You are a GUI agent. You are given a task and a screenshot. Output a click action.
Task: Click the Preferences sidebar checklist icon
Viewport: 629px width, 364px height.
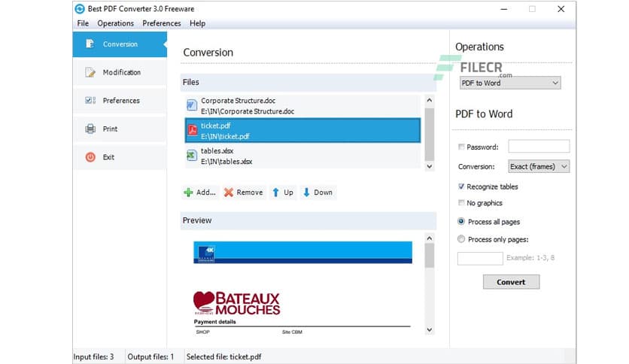(x=90, y=100)
